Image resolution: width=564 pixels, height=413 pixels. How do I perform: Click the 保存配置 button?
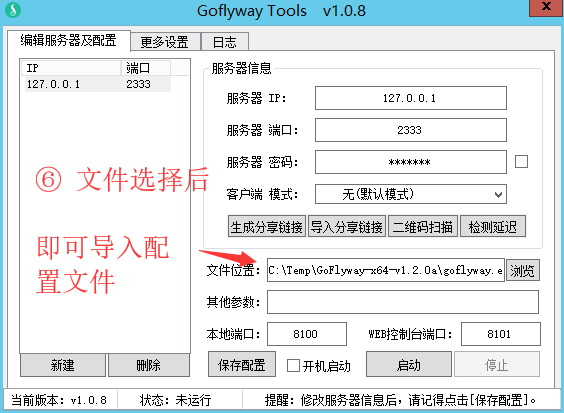pyautogui.click(x=242, y=365)
